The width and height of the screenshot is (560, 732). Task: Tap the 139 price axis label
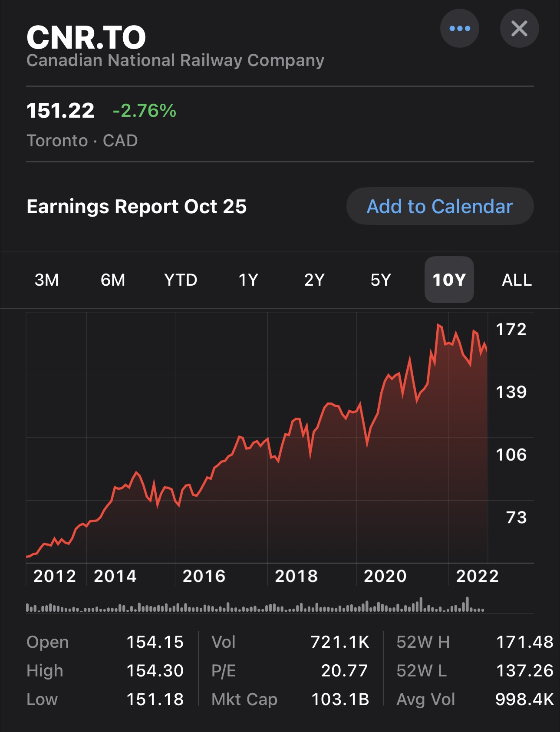coord(511,392)
